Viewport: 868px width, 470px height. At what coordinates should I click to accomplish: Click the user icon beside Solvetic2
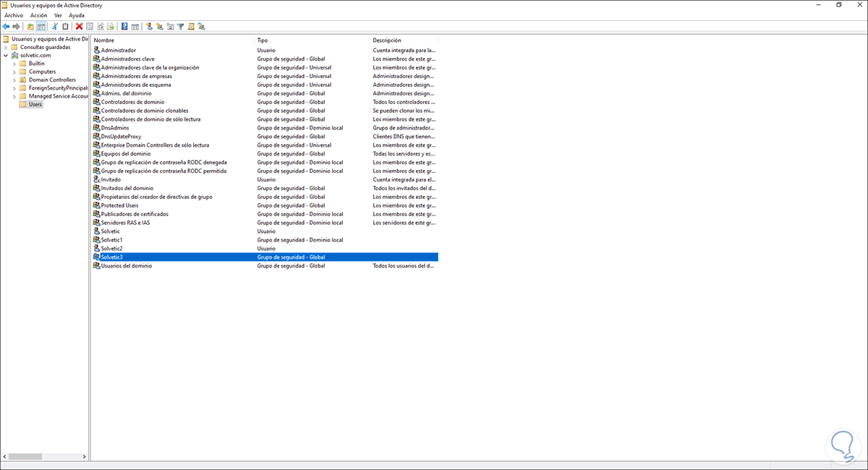pos(96,248)
